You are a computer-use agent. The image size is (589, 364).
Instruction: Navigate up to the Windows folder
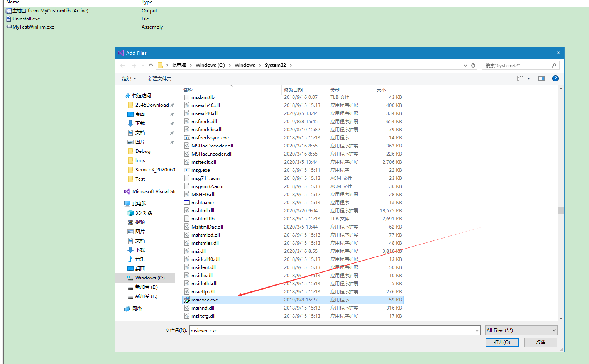pyautogui.click(x=151, y=65)
